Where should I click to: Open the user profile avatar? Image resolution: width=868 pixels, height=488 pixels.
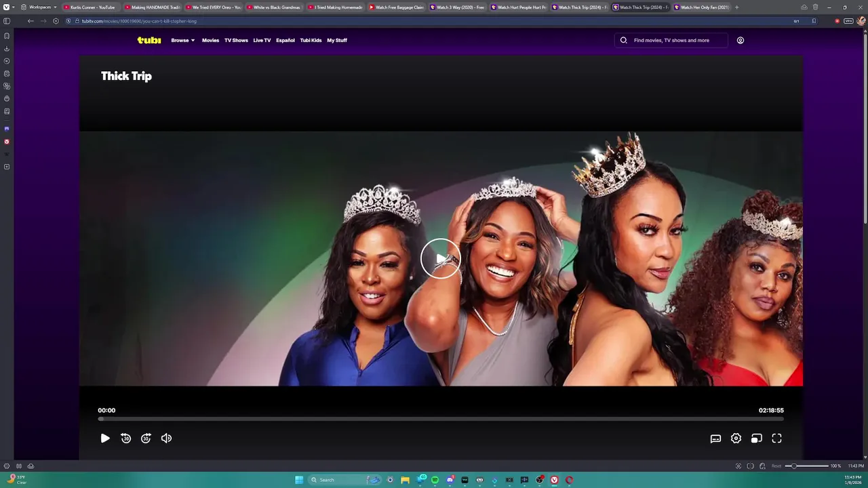(861, 21)
